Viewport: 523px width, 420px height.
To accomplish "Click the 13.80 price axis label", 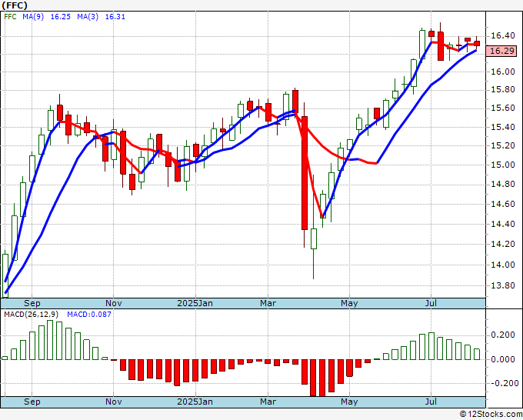I will pos(503,285).
